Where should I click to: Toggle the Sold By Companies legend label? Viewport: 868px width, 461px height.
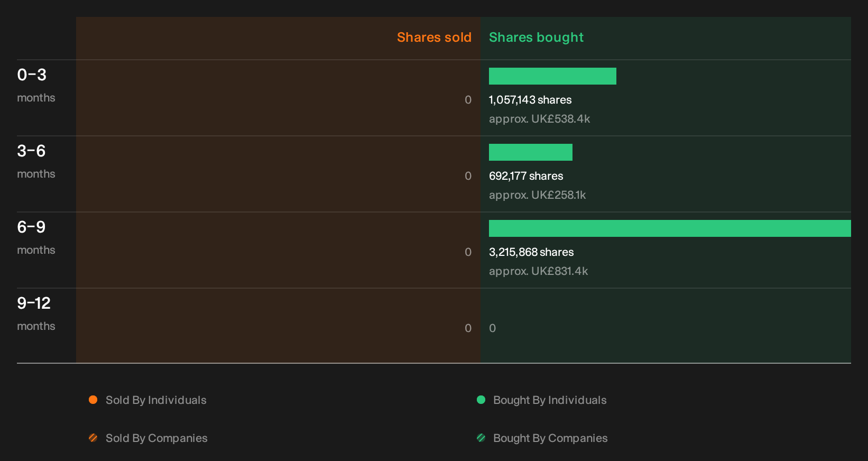(x=156, y=438)
